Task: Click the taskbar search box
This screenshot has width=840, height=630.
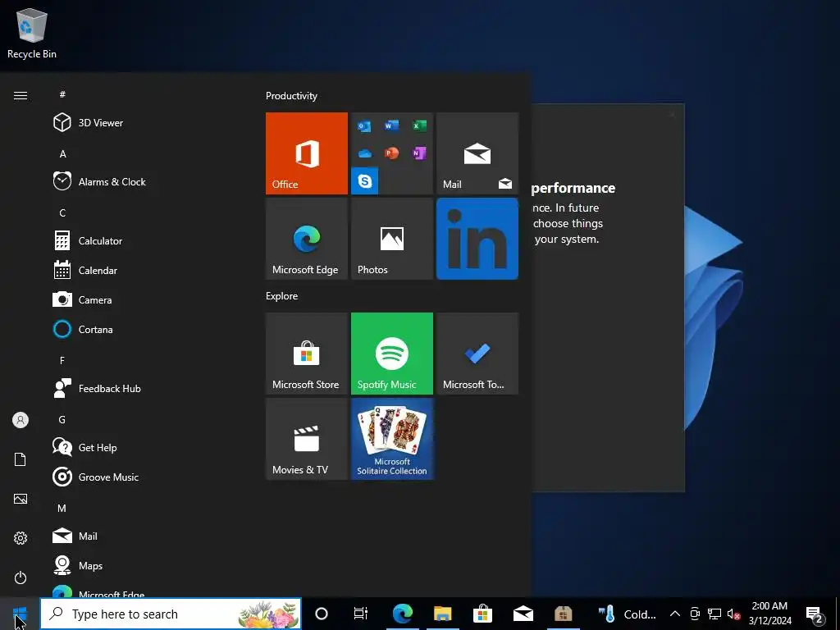Action: (x=171, y=614)
